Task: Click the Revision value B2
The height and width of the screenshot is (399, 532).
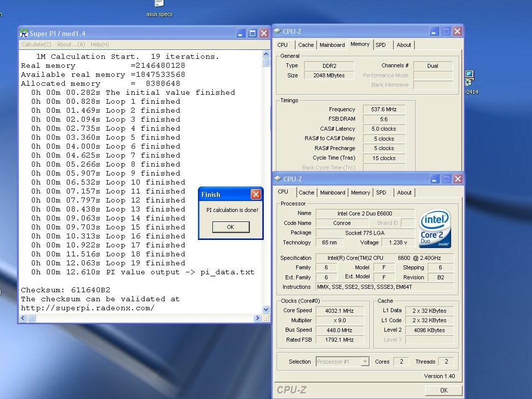Action: tap(441, 277)
